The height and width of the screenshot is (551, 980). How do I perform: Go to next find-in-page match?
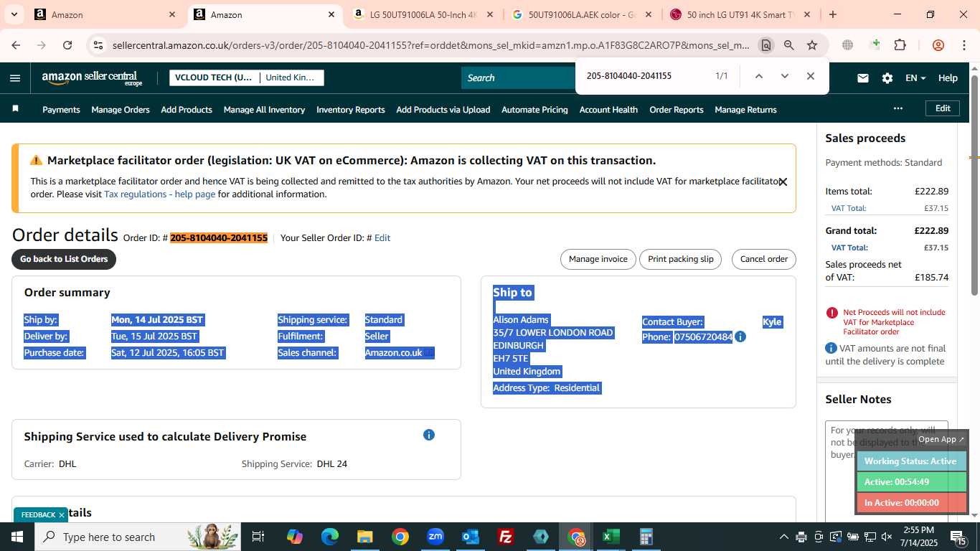pyautogui.click(x=784, y=76)
